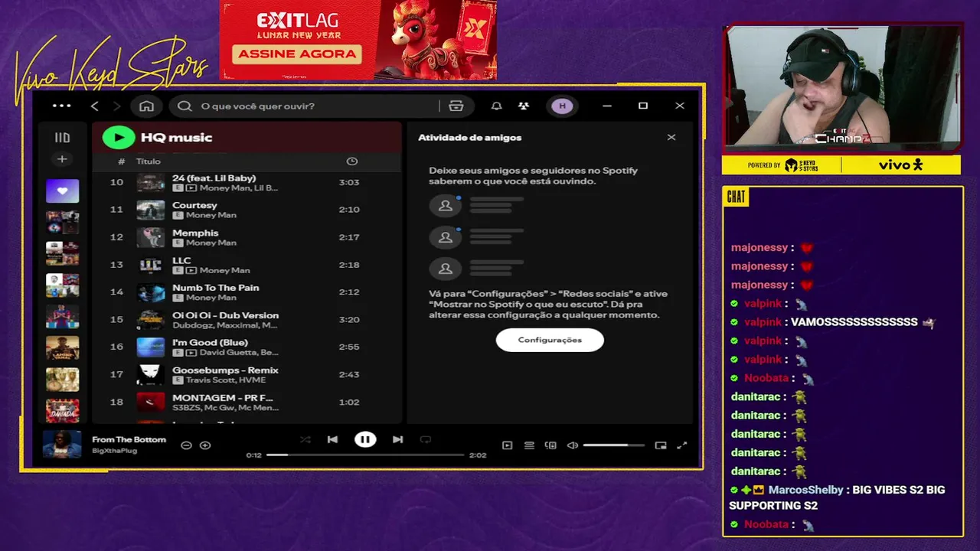Mute with the volume speaker icon
This screenshot has width=980, height=551.
(572, 445)
